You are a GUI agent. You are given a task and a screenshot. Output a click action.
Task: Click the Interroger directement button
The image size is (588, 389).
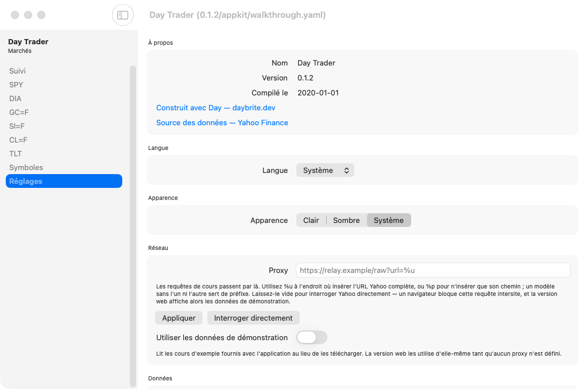pyautogui.click(x=253, y=318)
